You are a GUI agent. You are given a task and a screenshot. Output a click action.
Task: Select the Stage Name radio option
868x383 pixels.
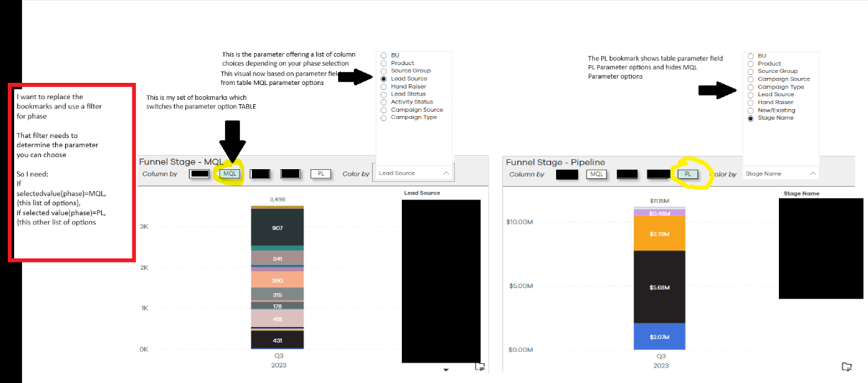[751, 118]
